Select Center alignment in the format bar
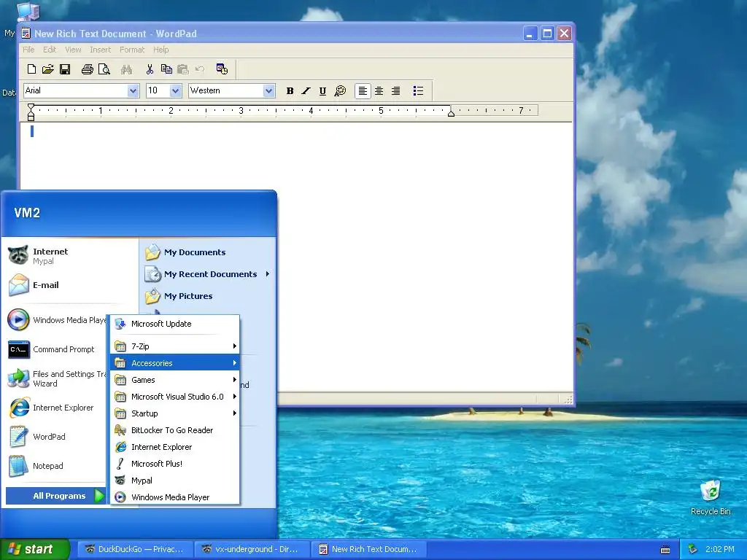This screenshot has width=747, height=560. 379,91
